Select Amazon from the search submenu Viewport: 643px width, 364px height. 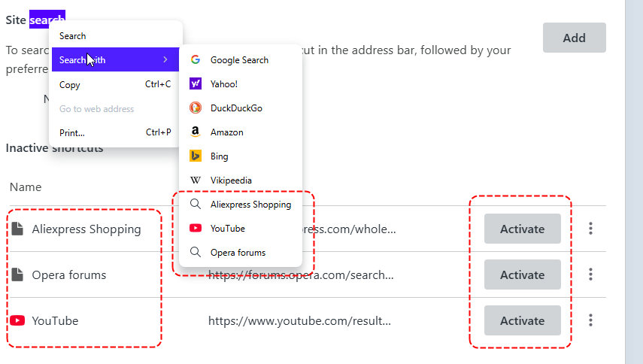(241, 132)
